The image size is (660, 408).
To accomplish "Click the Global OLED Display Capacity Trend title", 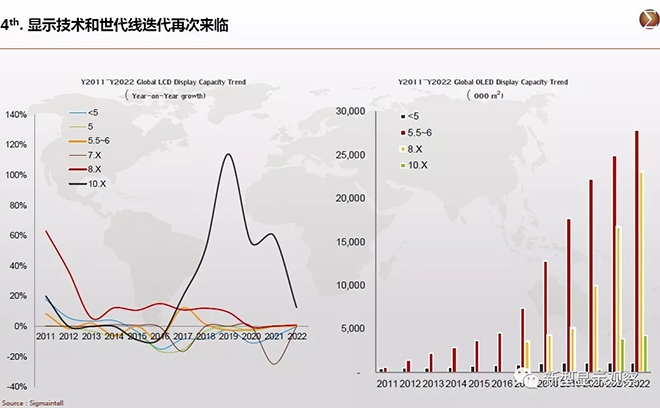I will pos(484,82).
